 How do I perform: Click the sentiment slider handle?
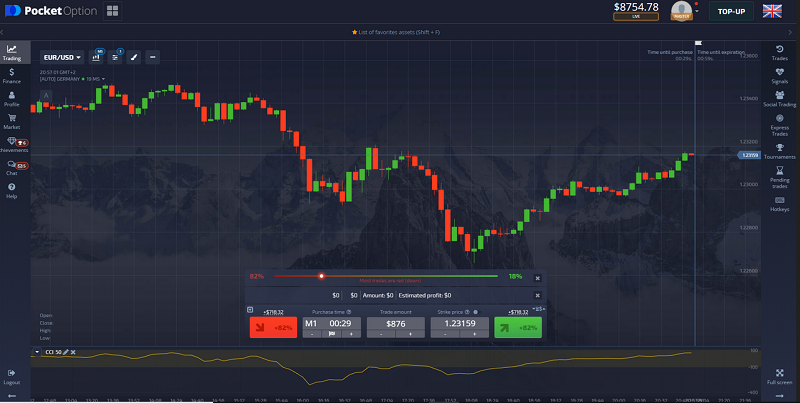[x=321, y=276]
